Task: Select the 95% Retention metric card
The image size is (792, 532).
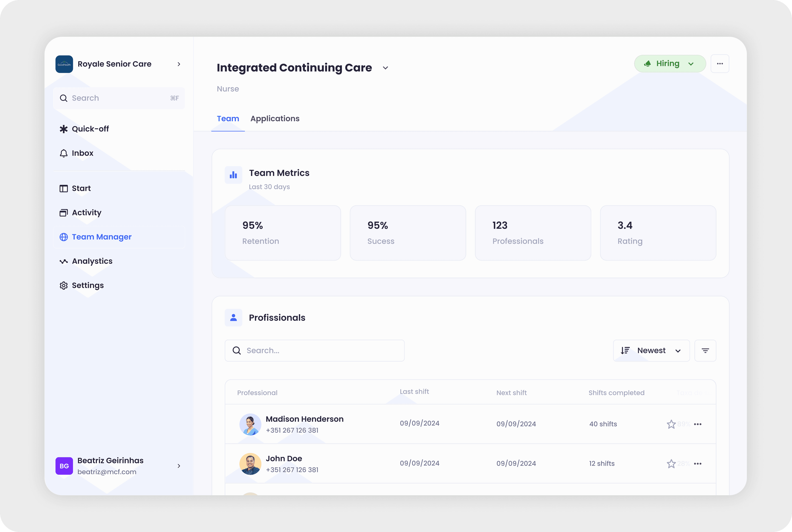Action: 283,233
